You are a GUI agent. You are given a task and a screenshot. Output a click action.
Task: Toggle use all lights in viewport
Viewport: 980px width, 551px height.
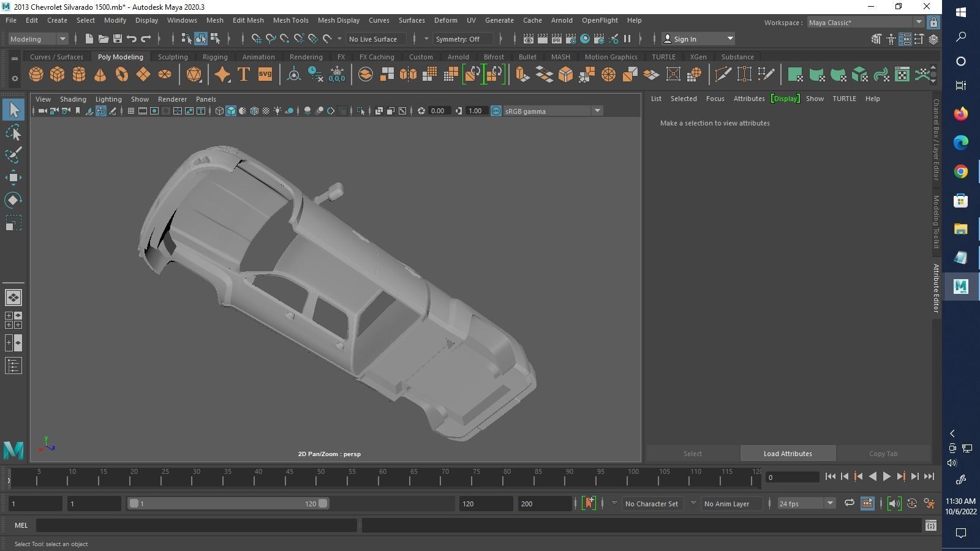click(277, 111)
